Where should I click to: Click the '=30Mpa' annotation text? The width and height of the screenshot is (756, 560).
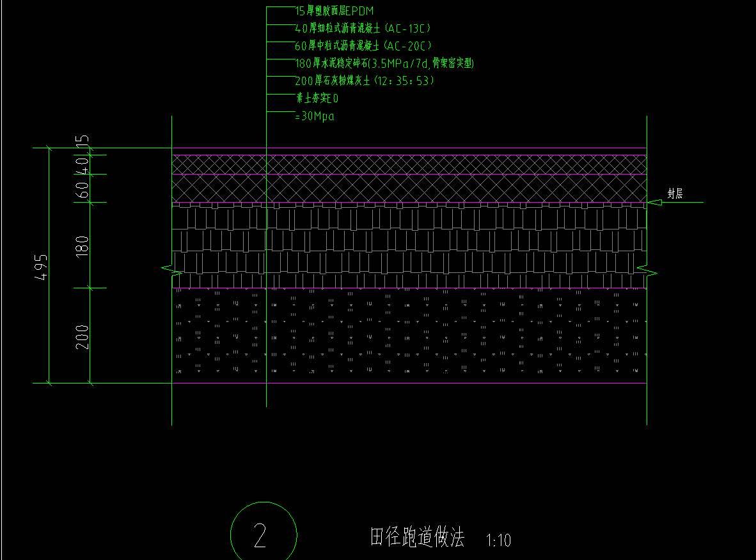(314, 116)
